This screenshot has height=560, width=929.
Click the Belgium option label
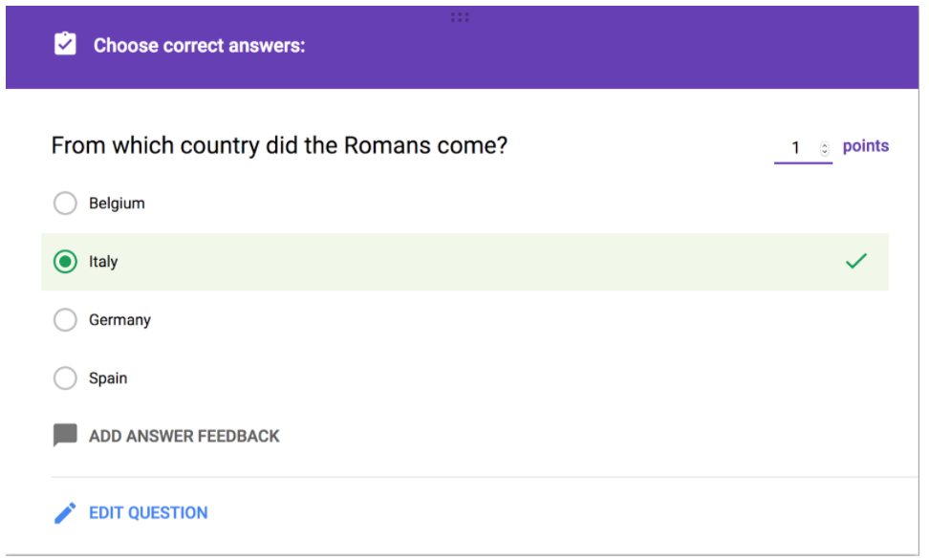[x=117, y=204]
